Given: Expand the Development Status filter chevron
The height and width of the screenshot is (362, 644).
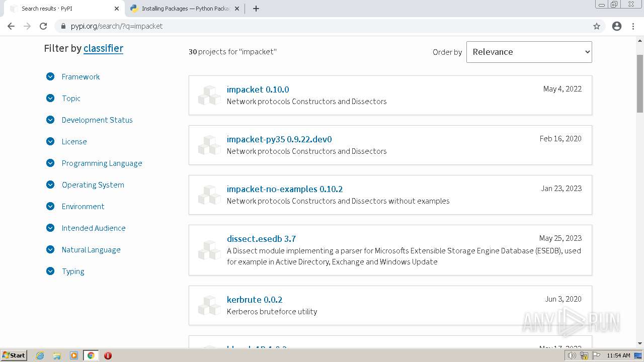Looking at the screenshot, I should tap(50, 120).
